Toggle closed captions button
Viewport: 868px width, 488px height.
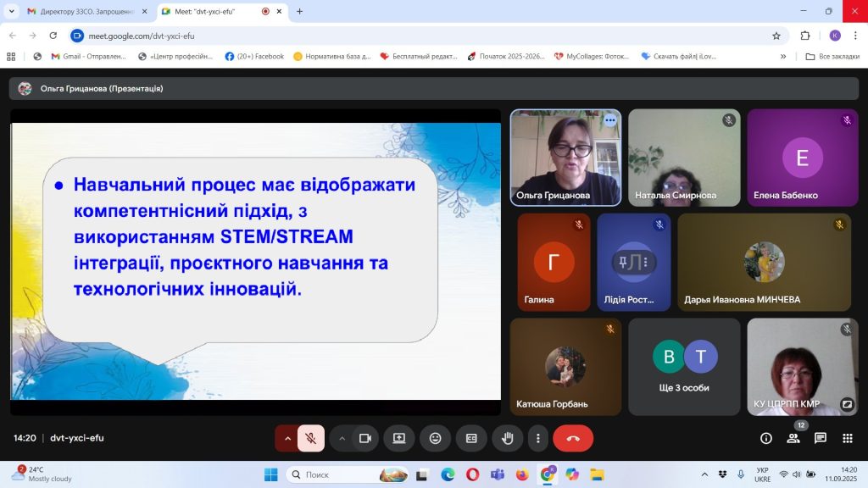tap(471, 438)
